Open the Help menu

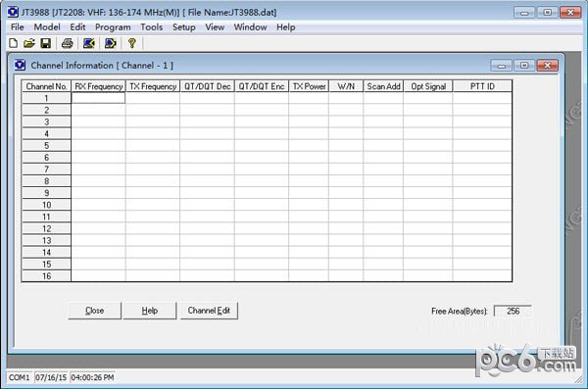[x=286, y=27]
